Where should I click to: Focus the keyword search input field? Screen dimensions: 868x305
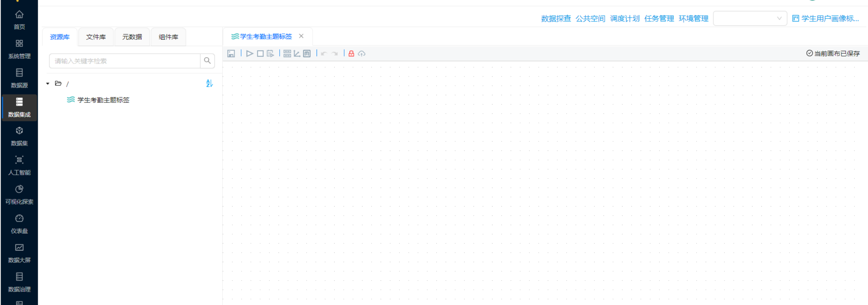[125, 61]
